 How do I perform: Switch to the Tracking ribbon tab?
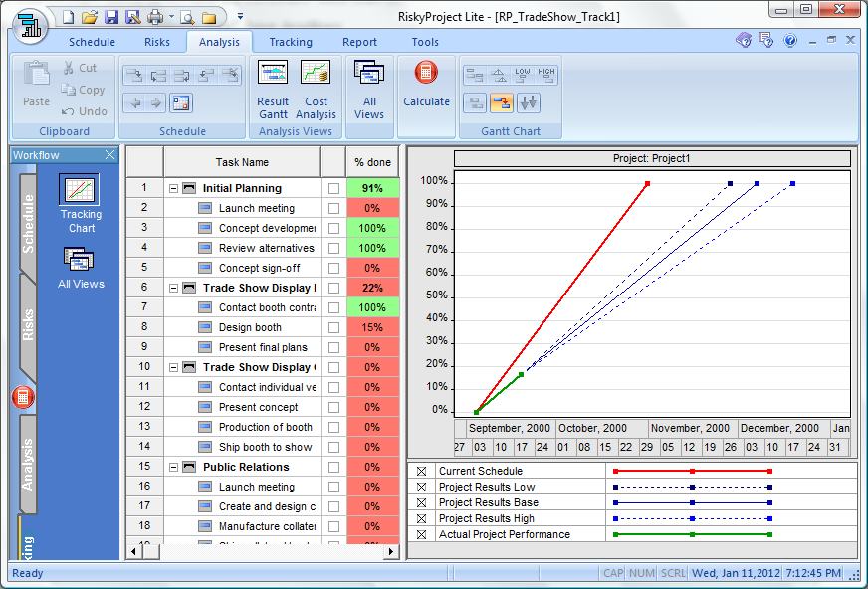(x=290, y=42)
